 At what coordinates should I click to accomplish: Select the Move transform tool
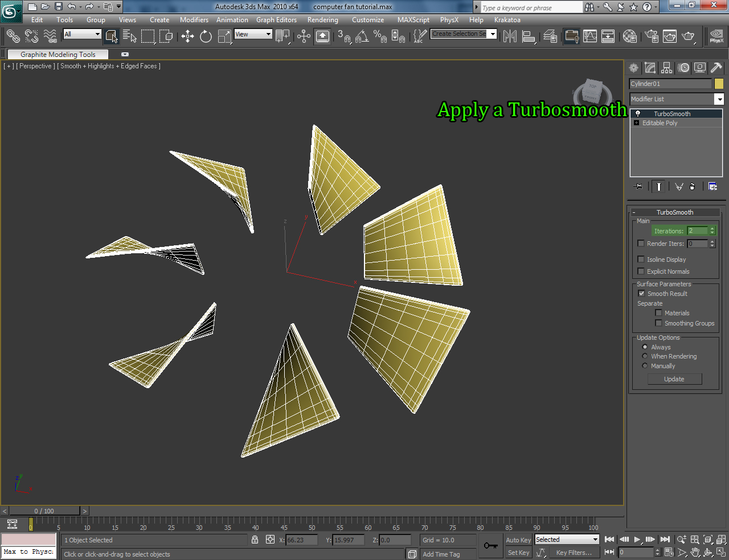click(x=187, y=36)
